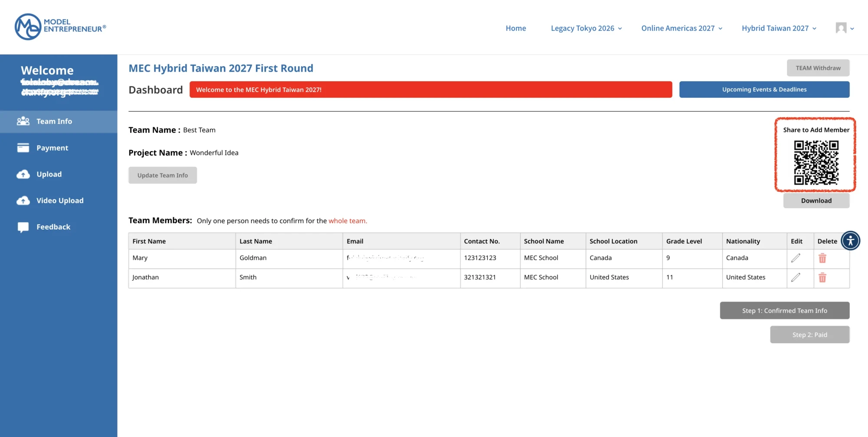Click grade level 11 cell
Image resolution: width=868 pixels, height=437 pixels.
click(x=692, y=277)
